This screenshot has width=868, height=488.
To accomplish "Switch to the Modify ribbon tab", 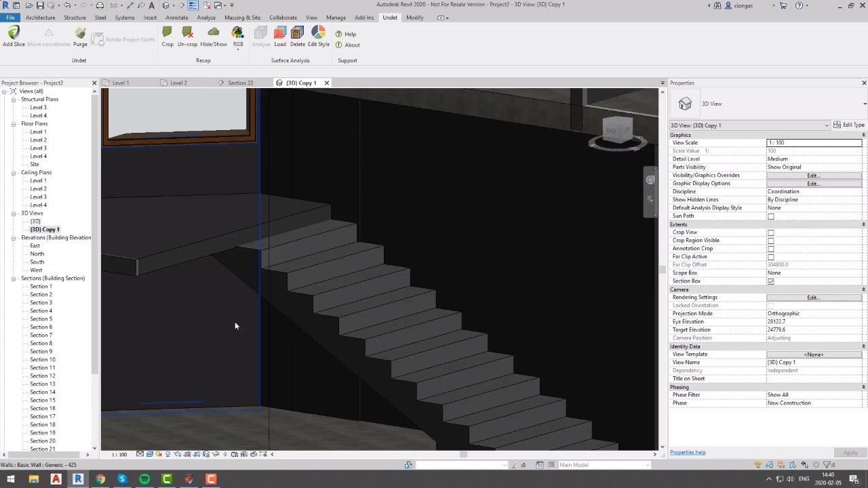I will pyautogui.click(x=414, y=18).
